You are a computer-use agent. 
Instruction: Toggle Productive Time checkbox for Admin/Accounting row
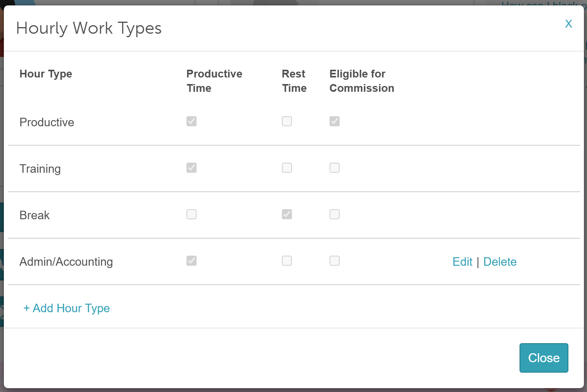click(192, 261)
